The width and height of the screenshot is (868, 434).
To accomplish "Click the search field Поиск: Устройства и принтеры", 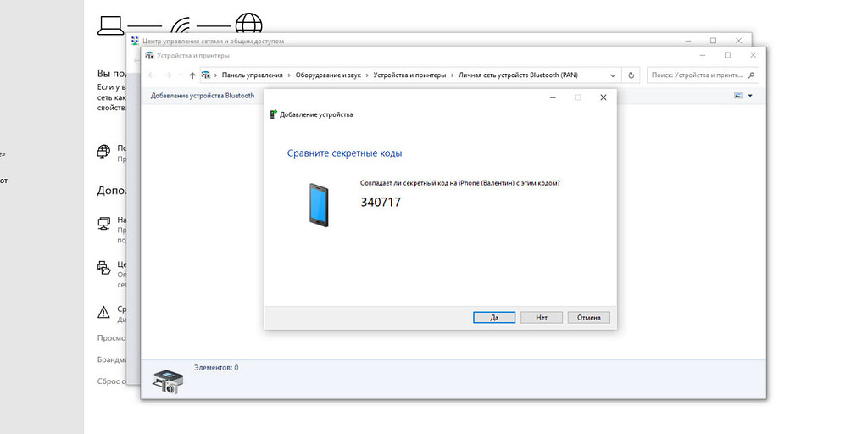I will (x=697, y=75).
